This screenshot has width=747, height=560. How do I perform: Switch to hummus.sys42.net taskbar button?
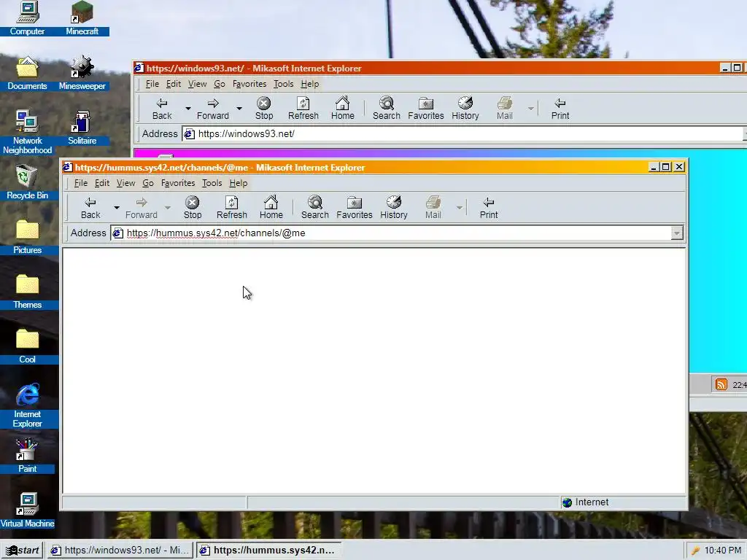269,550
